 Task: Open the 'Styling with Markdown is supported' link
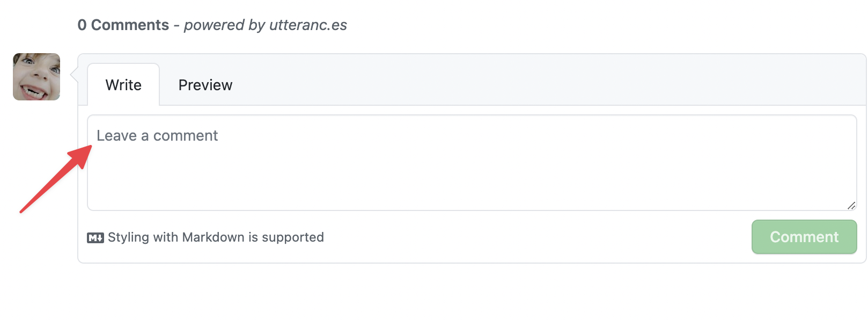(x=216, y=237)
